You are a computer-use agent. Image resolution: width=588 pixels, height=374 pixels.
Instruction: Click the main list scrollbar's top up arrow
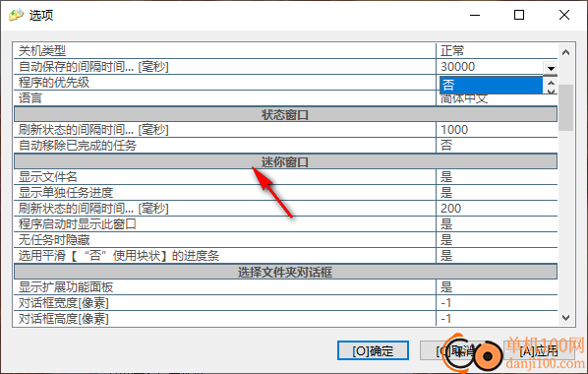[x=565, y=52]
